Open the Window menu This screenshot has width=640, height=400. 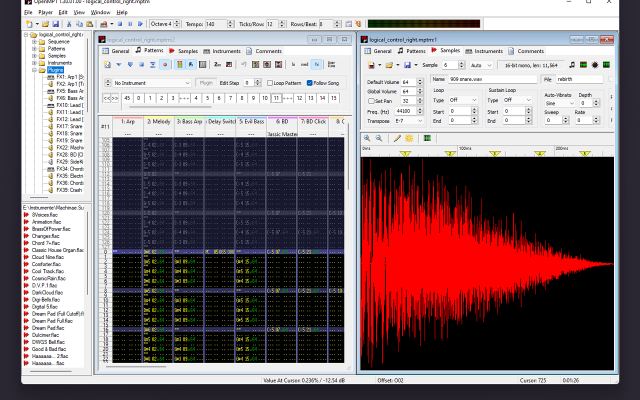coord(100,12)
